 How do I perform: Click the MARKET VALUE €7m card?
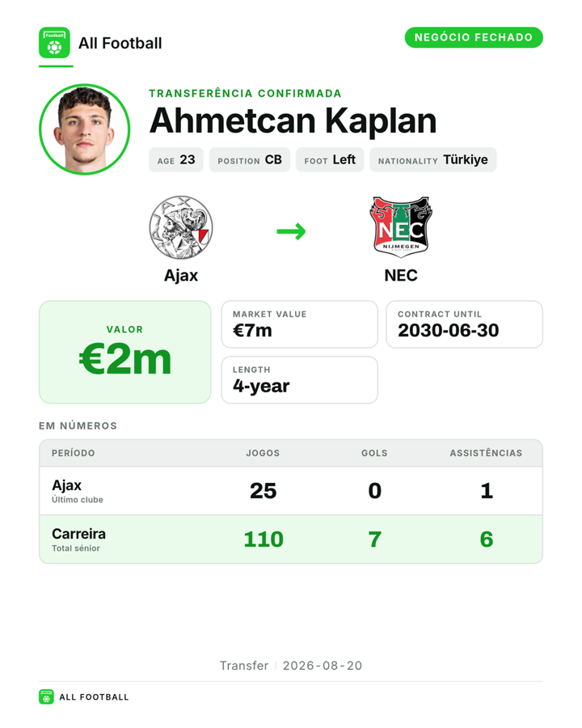pyautogui.click(x=300, y=324)
